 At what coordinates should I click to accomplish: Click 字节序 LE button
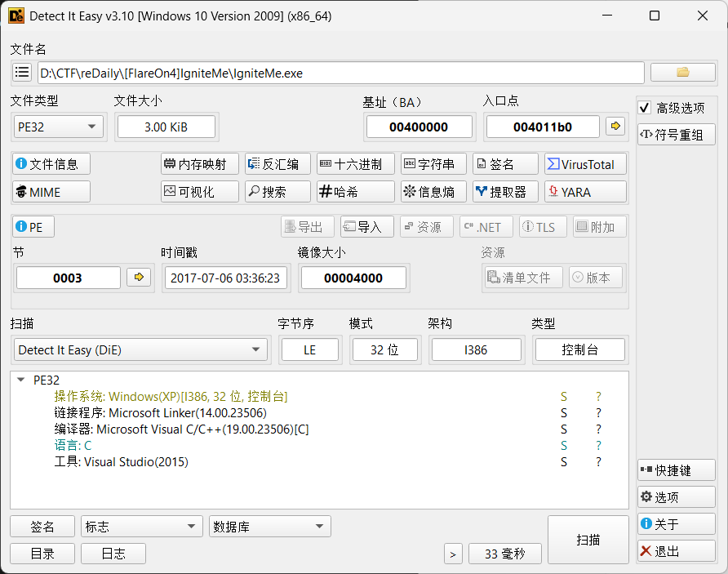(309, 349)
